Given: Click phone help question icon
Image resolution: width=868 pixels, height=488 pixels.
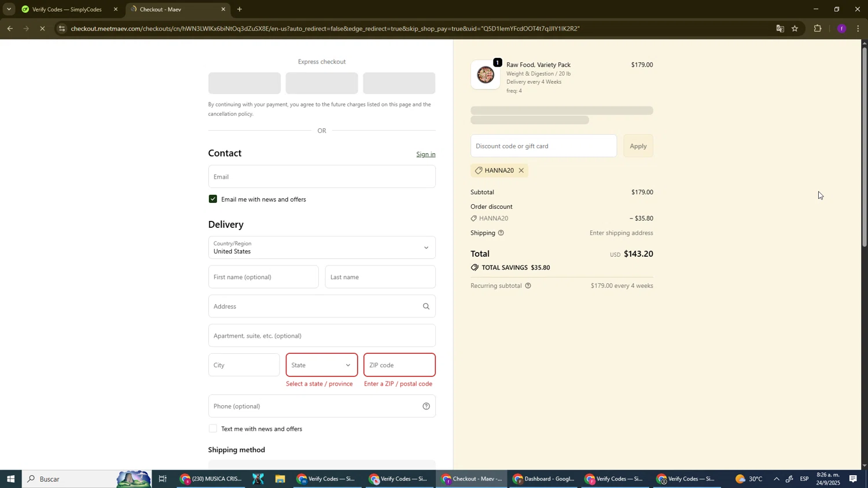Looking at the screenshot, I should click(x=426, y=406).
